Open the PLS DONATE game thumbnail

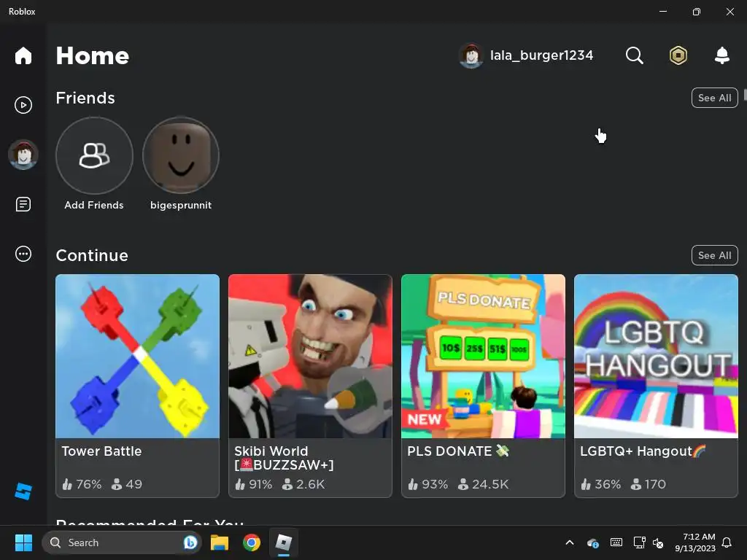point(483,356)
